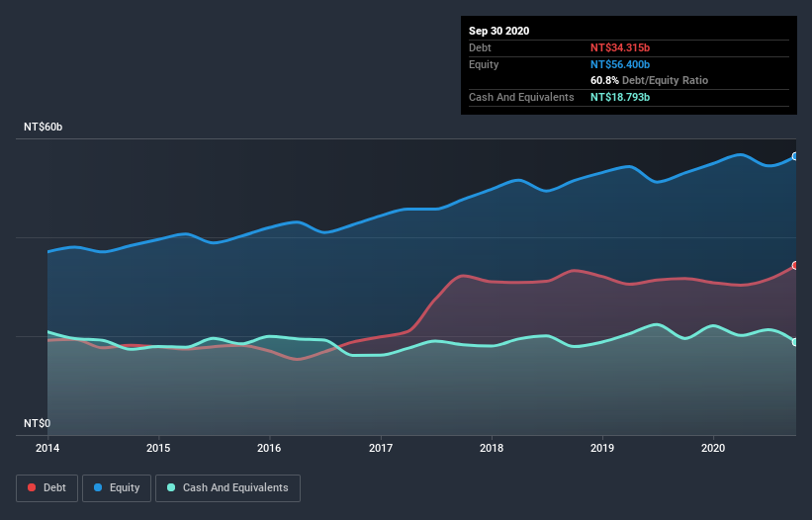This screenshot has width=812, height=520.
Task: Click the 60.8% Debt/Equity Ratio text
Action: 650,80
